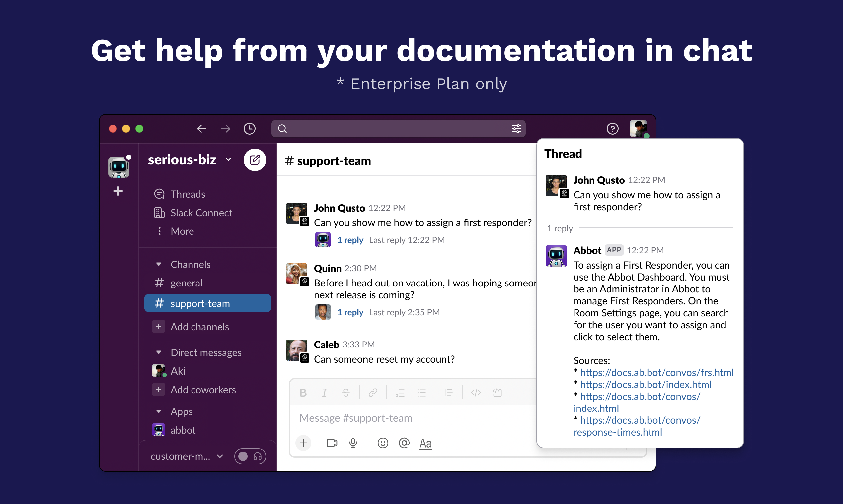
Task: Click Abbot's robot avatar in thread
Action: [x=556, y=256]
